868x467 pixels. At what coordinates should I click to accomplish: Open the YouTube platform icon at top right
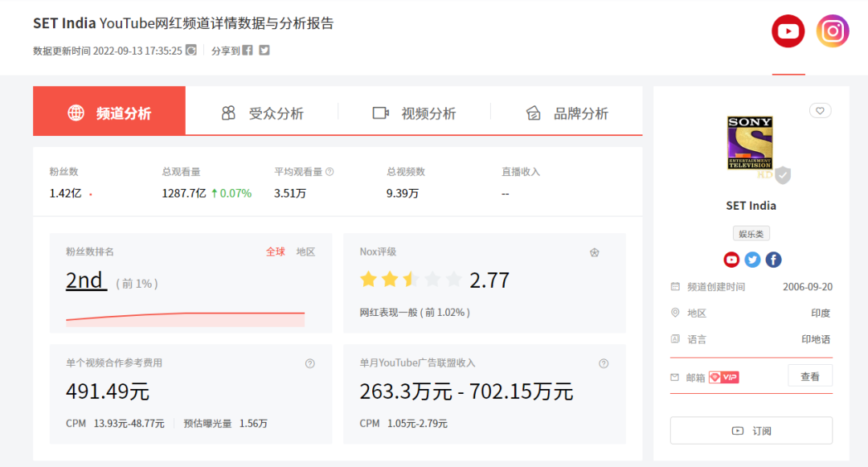788,31
